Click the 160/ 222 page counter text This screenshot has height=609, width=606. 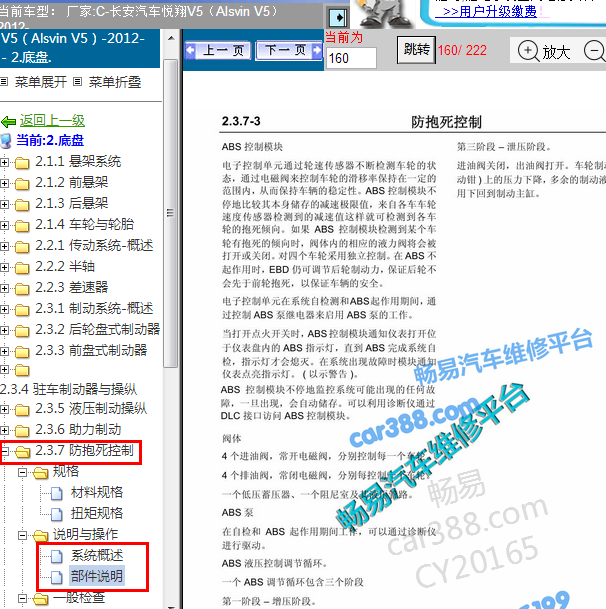point(462,50)
